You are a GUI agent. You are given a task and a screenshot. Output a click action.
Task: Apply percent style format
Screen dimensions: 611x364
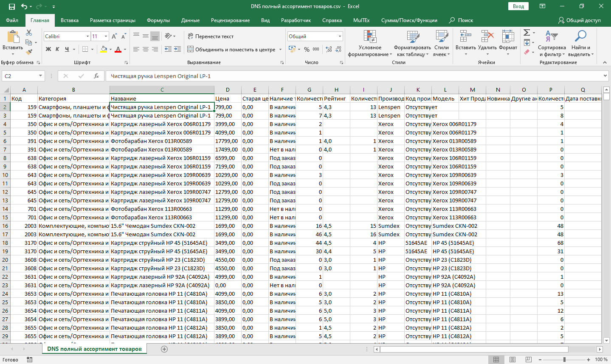(307, 49)
